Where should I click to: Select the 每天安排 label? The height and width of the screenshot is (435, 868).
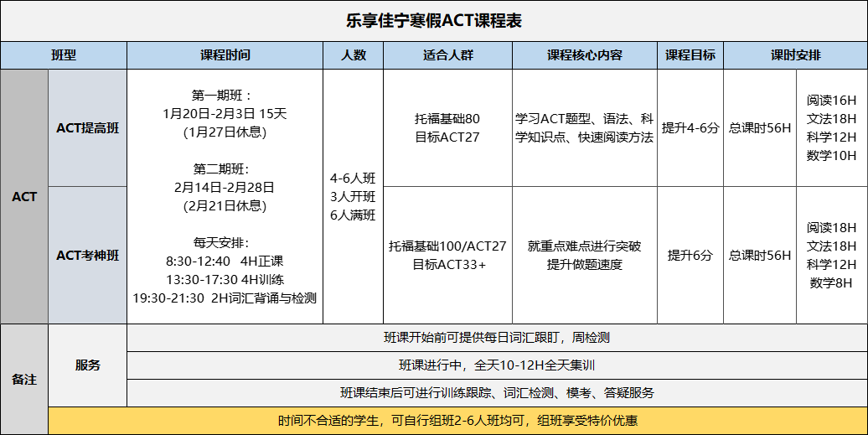(221, 242)
